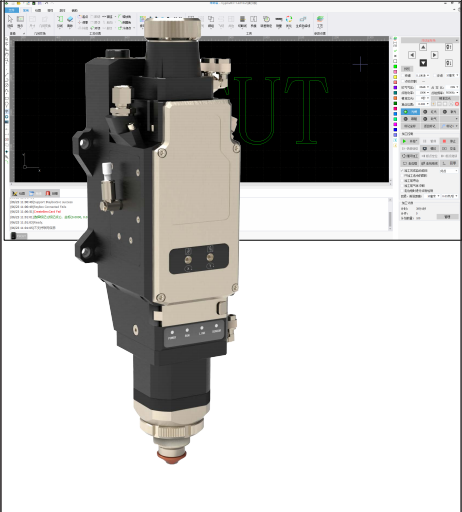Click the loop processing button
462x512 pixels.
(x=410, y=156)
